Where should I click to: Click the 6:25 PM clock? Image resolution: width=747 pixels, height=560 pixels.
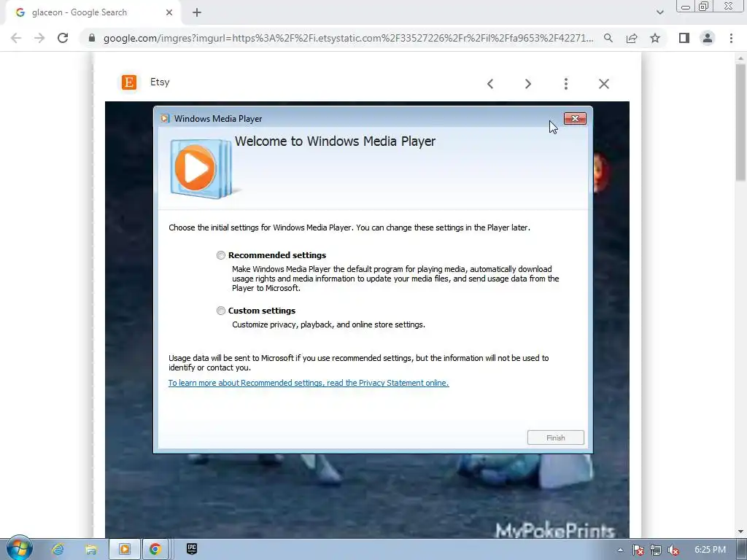click(x=710, y=550)
